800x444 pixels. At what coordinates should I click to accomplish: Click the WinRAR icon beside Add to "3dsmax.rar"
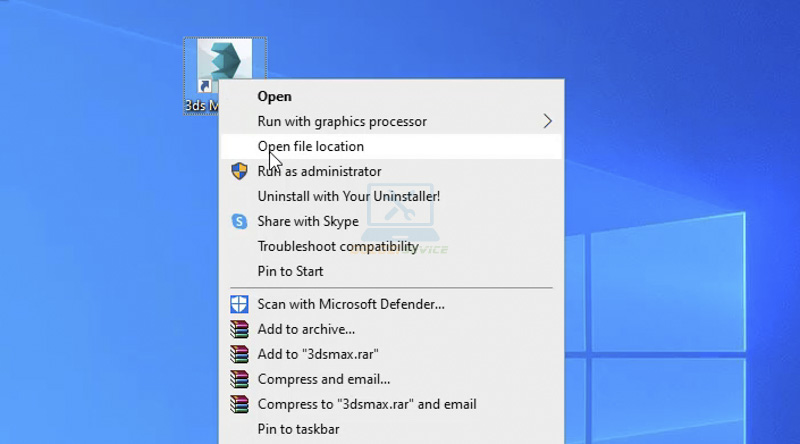[239, 354]
